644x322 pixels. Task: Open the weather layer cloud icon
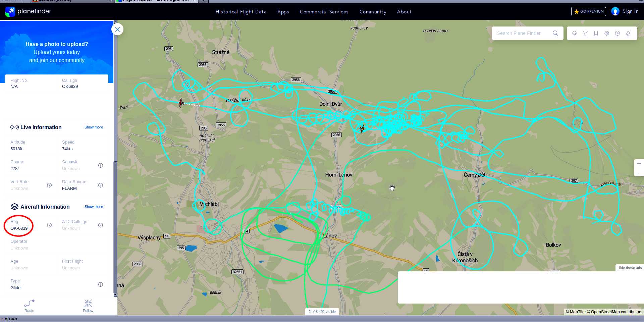pyautogui.click(x=575, y=33)
